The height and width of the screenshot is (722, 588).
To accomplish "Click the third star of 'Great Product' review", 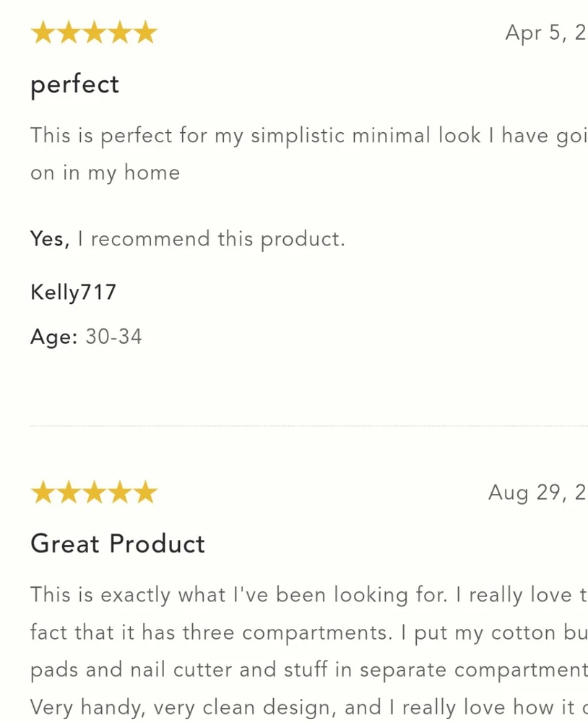I will [x=95, y=492].
